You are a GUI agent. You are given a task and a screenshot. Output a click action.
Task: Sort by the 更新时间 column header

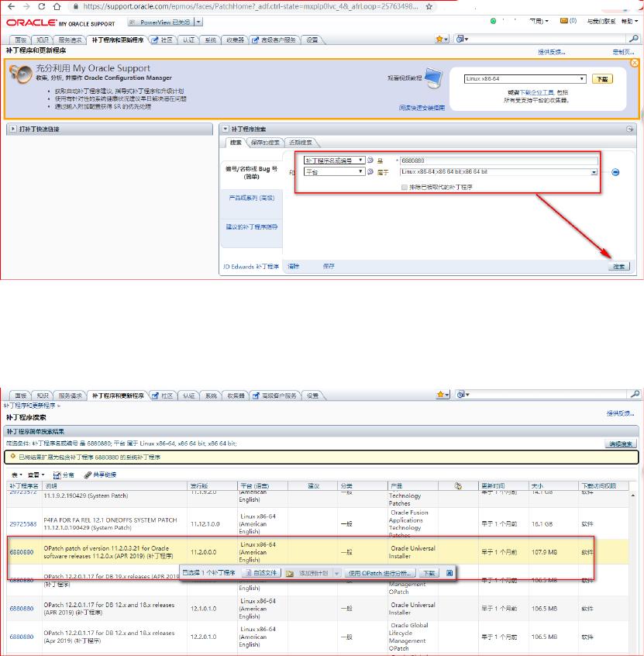pyautogui.click(x=493, y=485)
